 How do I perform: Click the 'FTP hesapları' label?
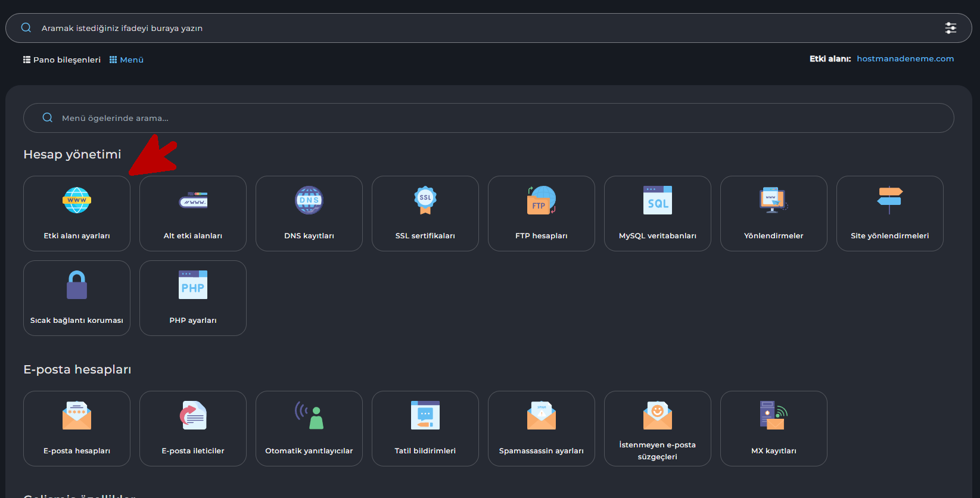click(542, 236)
